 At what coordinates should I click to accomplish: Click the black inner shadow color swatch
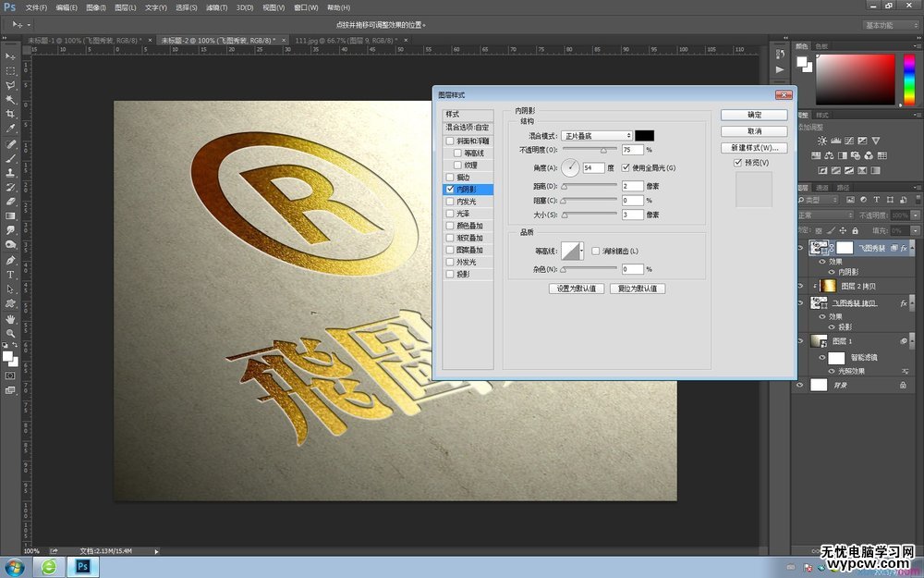(x=644, y=136)
